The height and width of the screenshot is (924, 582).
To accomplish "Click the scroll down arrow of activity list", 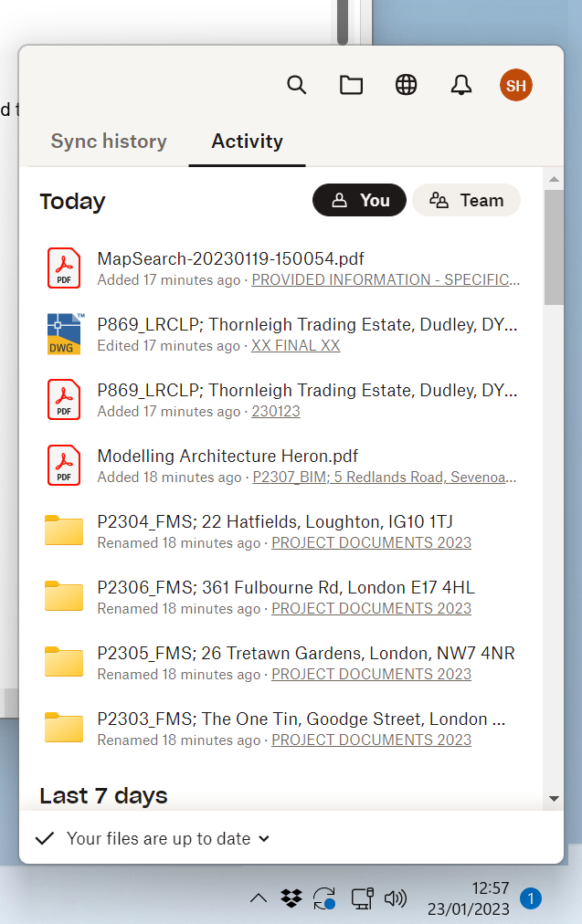I will [x=554, y=799].
